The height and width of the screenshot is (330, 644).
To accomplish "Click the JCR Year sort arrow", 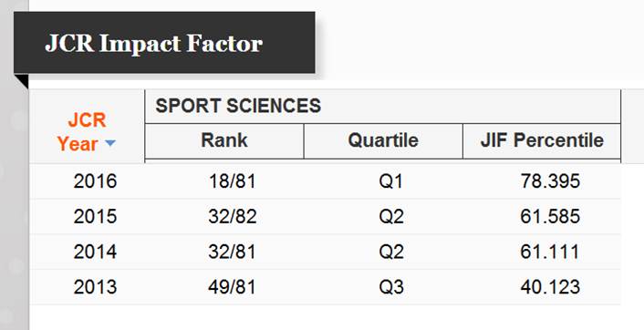I will 110,143.
